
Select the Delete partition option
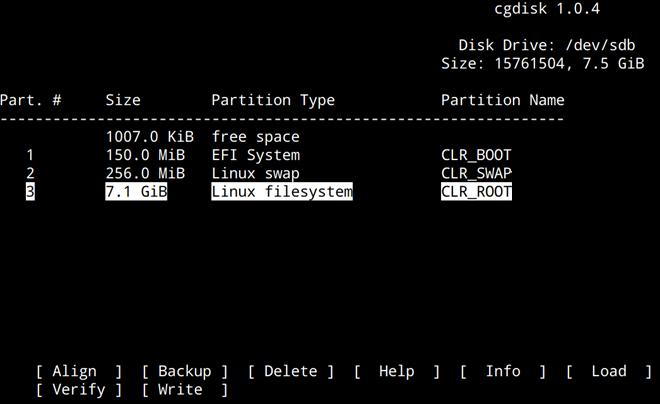[290, 371]
